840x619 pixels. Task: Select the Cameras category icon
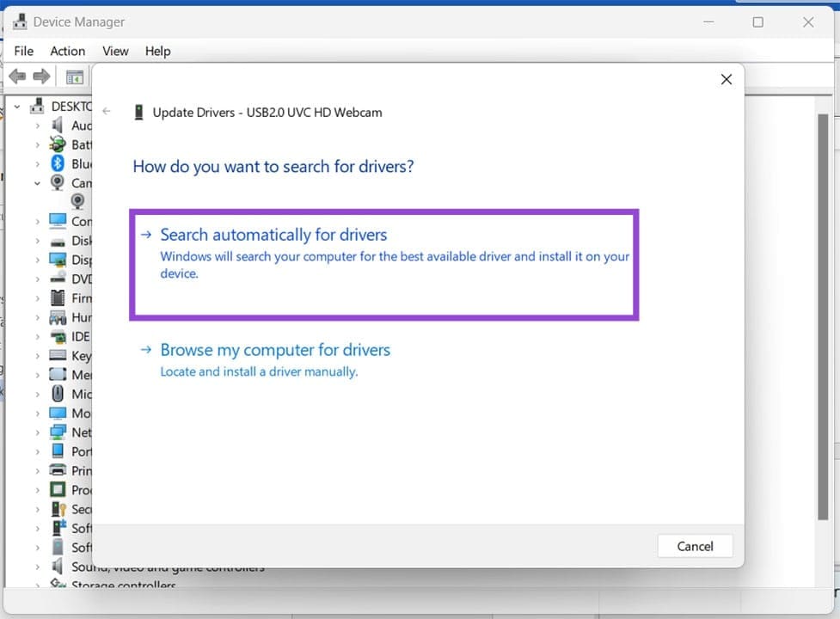click(x=56, y=182)
